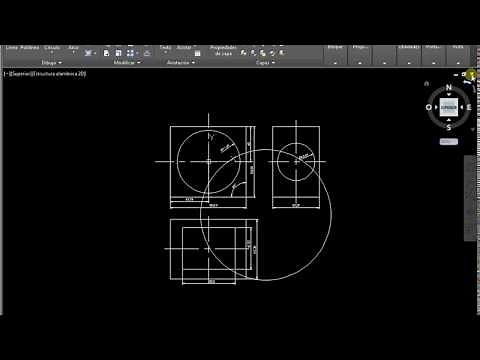Click the stretch icon in Modificar panel

[x=106, y=53]
